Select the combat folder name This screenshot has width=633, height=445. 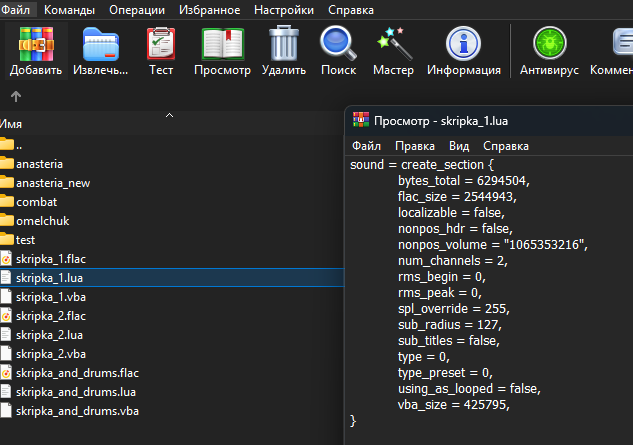point(37,202)
